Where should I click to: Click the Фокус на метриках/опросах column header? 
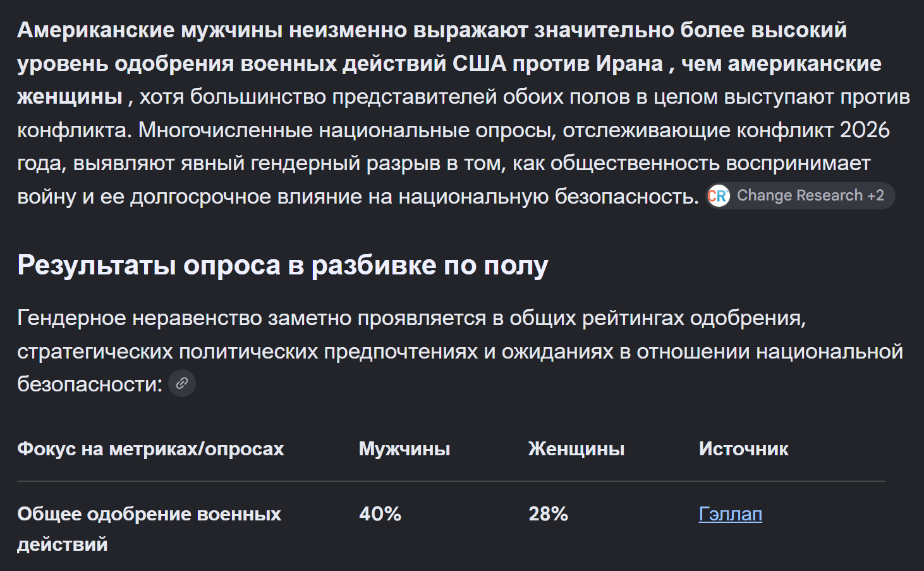point(150,449)
